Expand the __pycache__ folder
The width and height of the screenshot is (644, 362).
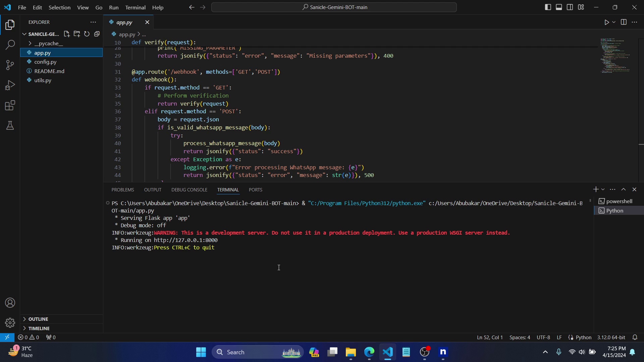(x=48, y=43)
